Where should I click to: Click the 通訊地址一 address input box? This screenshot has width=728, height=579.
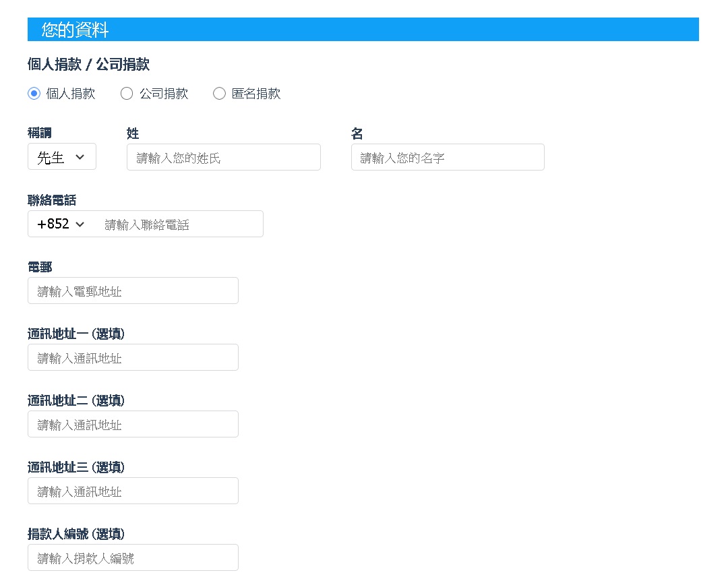click(133, 358)
